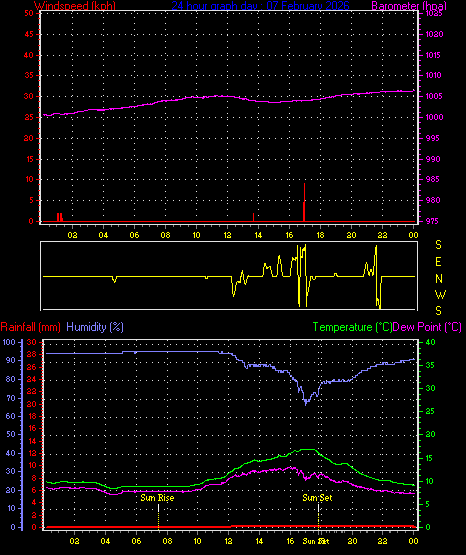466x555 pixels.
Task: Click the 'W' wind direction label
Action: [x=440, y=294]
